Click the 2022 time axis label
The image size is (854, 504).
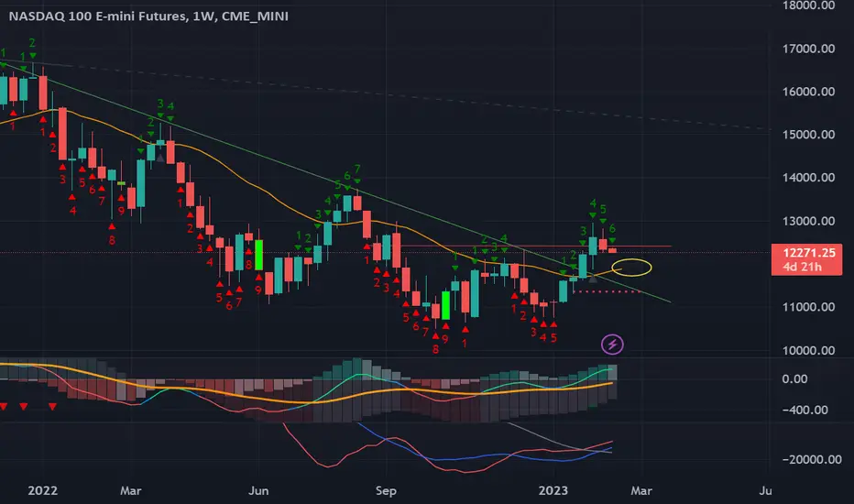[x=42, y=490]
